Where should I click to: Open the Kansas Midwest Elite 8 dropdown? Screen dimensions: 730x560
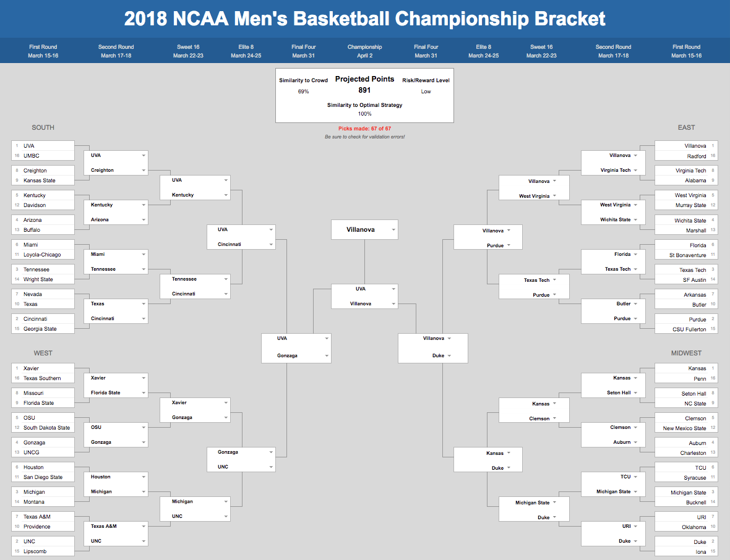[x=488, y=453]
